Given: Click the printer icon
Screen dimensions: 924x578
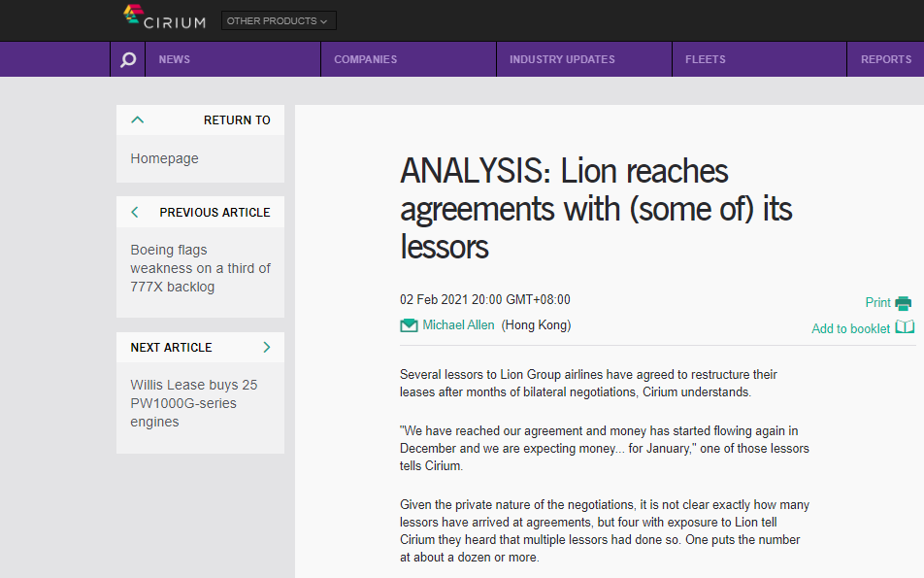Looking at the screenshot, I should pos(903,303).
